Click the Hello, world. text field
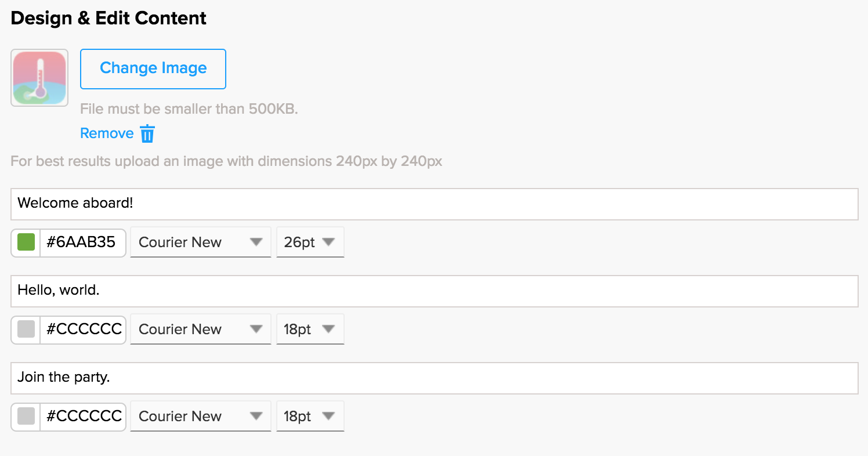Screen dimensions: 868x456 (434, 291)
